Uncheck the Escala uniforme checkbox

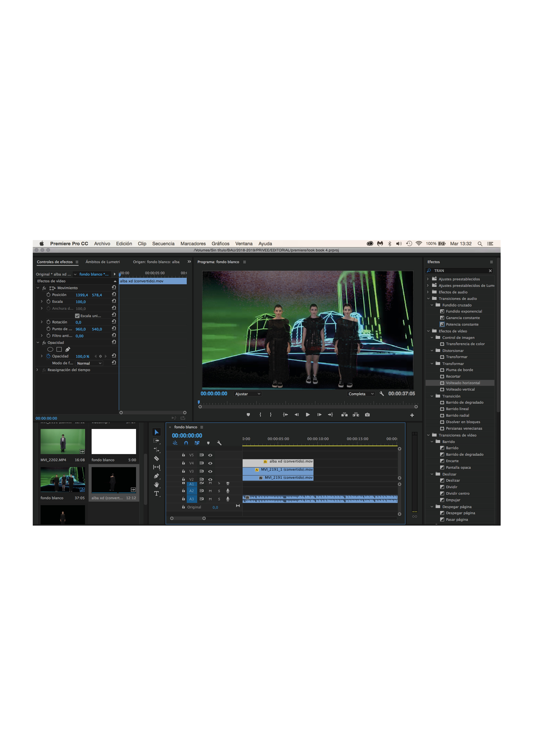[x=77, y=316]
